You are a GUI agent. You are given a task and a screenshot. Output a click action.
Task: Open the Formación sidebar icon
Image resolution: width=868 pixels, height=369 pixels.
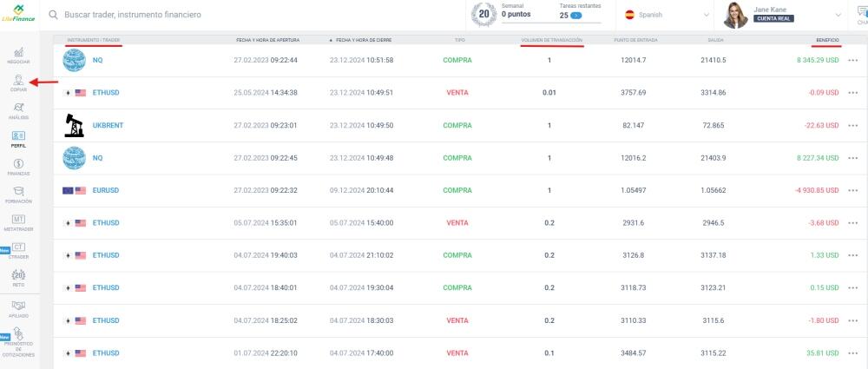18,194
